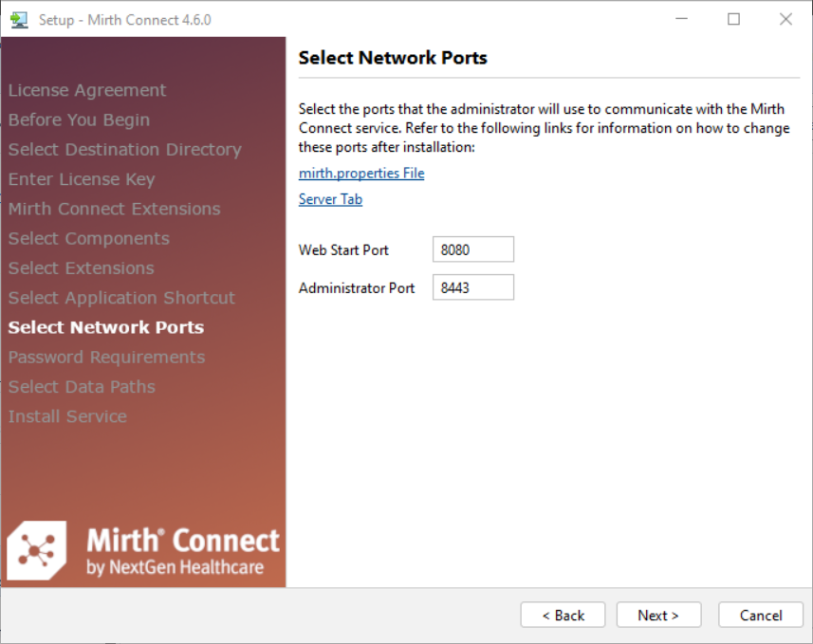Focus the Web Start Port field

472,250
